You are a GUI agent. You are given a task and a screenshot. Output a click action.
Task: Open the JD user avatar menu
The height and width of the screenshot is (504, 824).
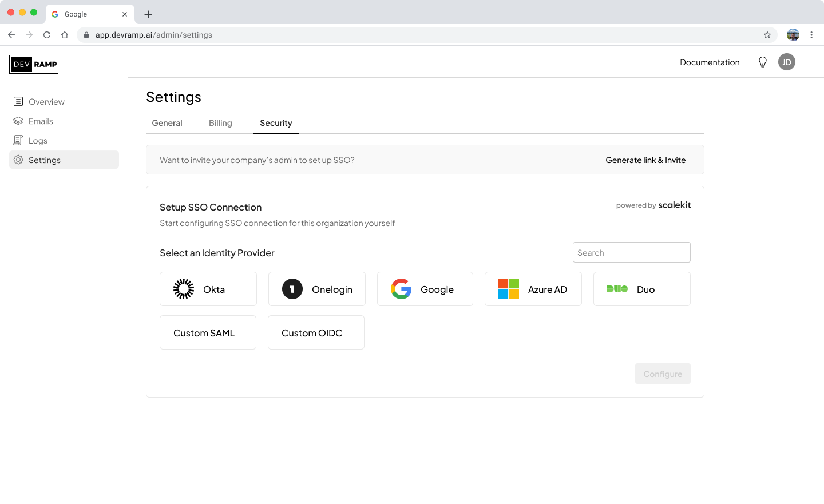787,62
